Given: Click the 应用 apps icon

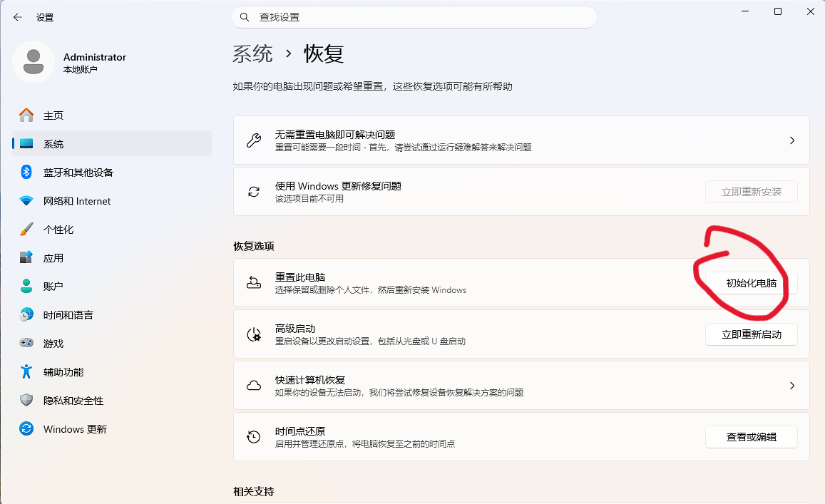Looking at the screenshot, I should 26,257.
